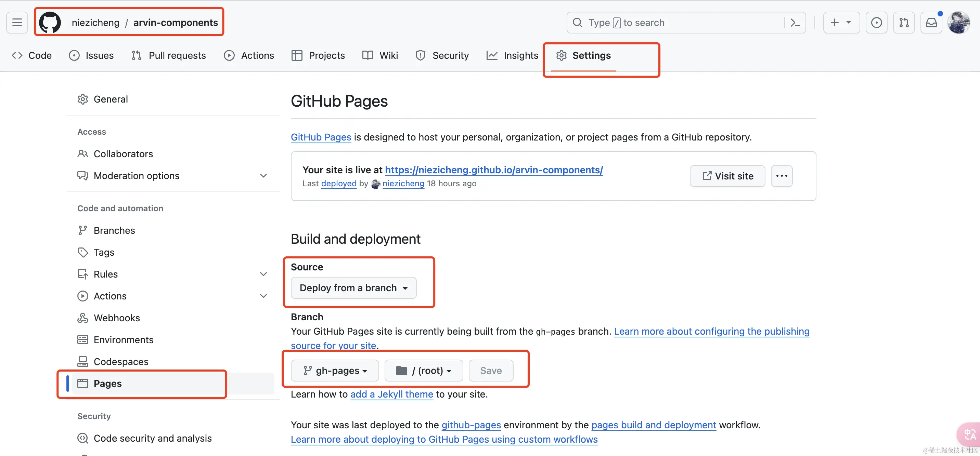Open the github-pages environment link
The height and width of the screenshot is (456, 980).
471,425
